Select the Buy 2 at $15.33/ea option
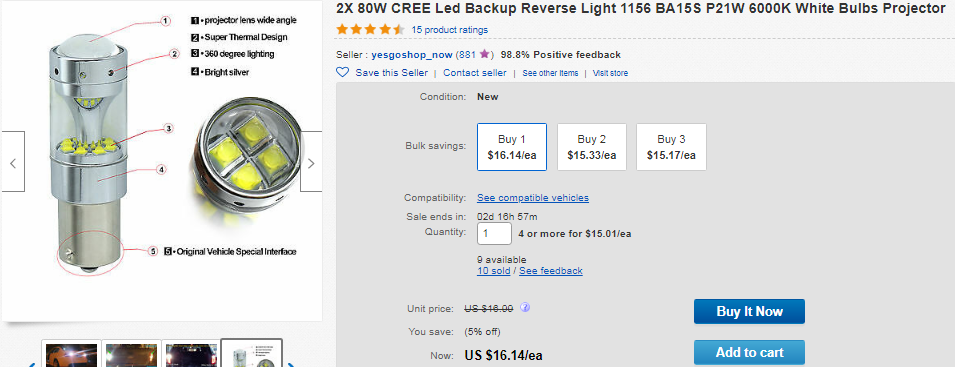 point(591,147)
